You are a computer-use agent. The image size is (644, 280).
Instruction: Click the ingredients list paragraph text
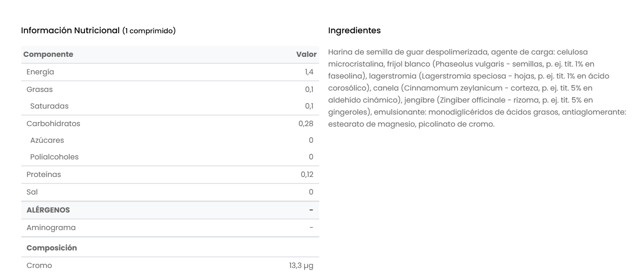(x=476, y=88)
